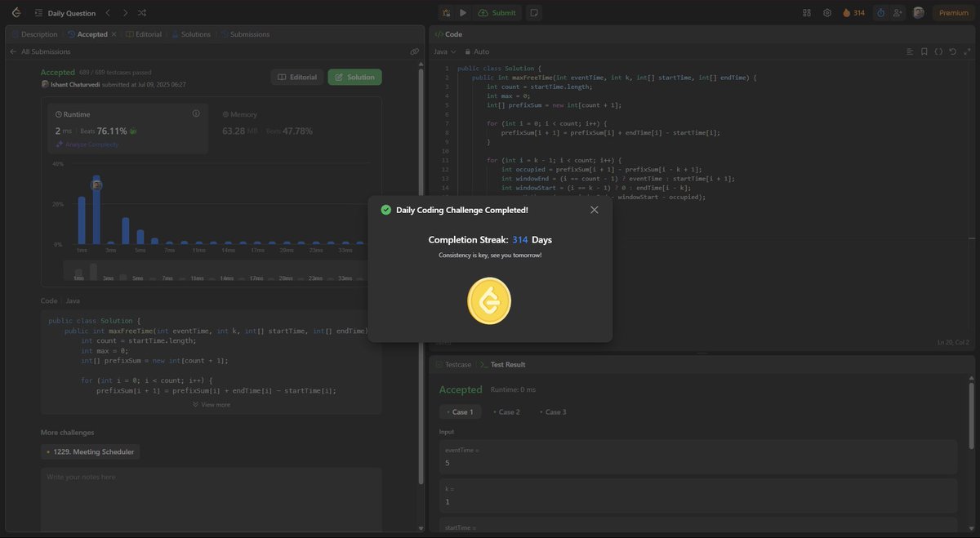Go back to All Submissions
This screenshot has height=538, width=980.
tap(40, 51)
